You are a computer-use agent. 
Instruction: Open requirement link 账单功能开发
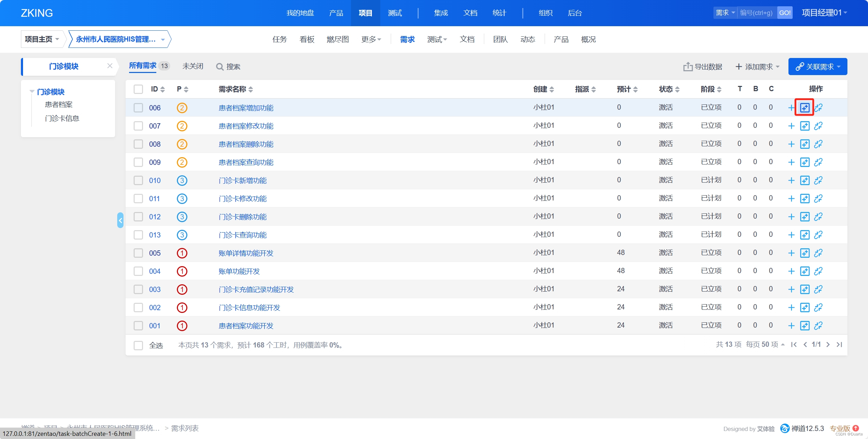click(239, 271)
